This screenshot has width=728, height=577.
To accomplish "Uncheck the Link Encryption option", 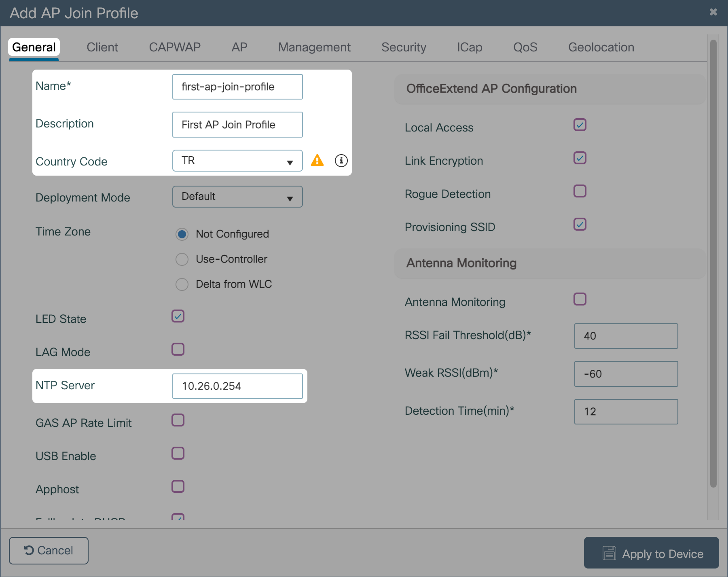I will (580, 158).
